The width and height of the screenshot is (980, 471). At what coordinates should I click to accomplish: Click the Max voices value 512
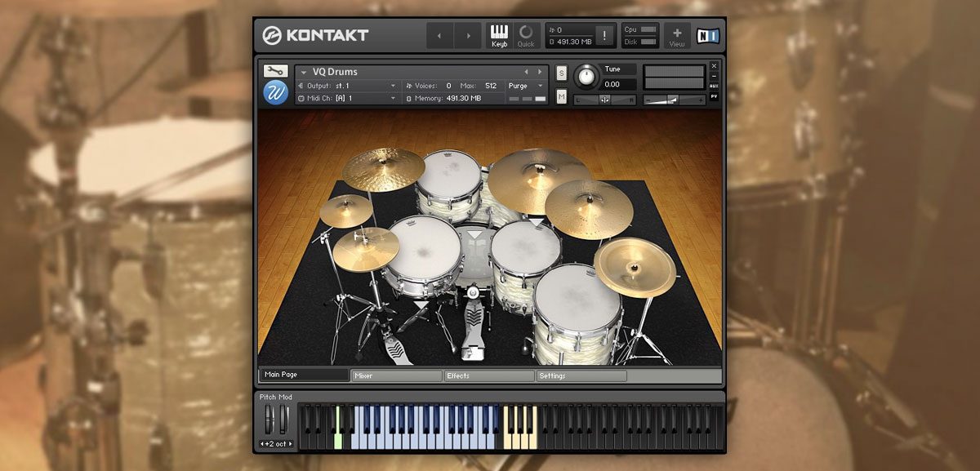point(490,85)
